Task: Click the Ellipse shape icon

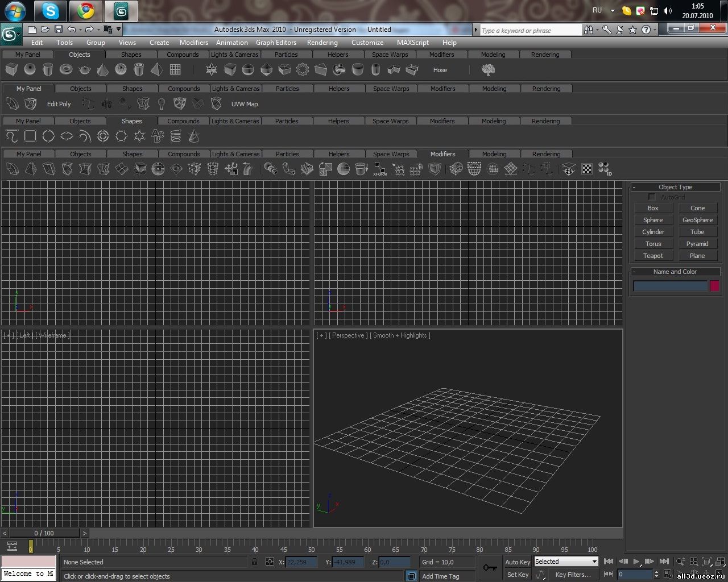Action: [67, 136]
